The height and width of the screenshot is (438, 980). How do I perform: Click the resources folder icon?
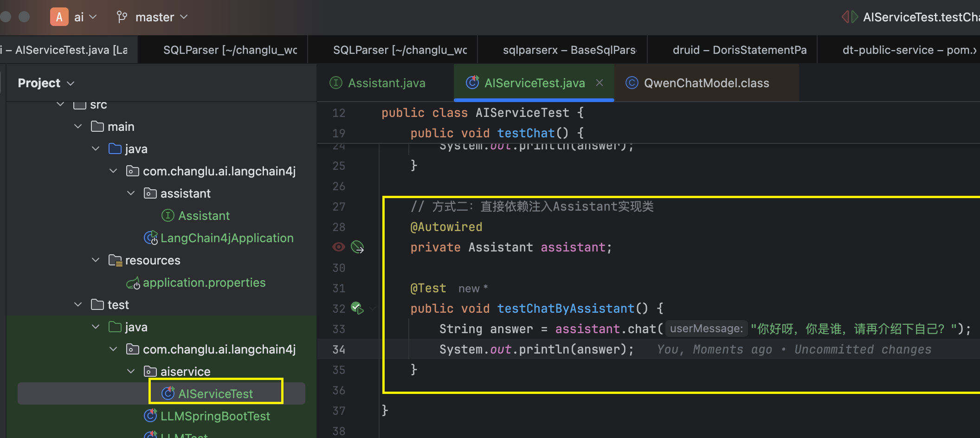tap(115, 260)
